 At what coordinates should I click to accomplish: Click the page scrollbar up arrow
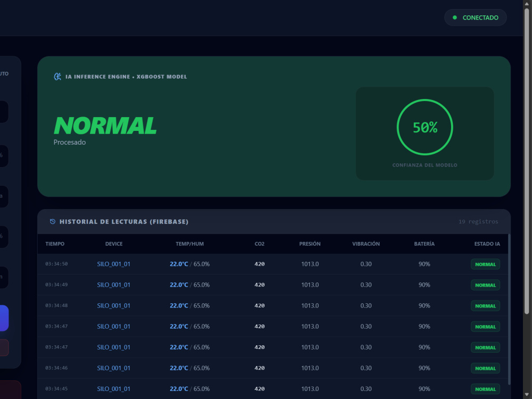point(527,3)
